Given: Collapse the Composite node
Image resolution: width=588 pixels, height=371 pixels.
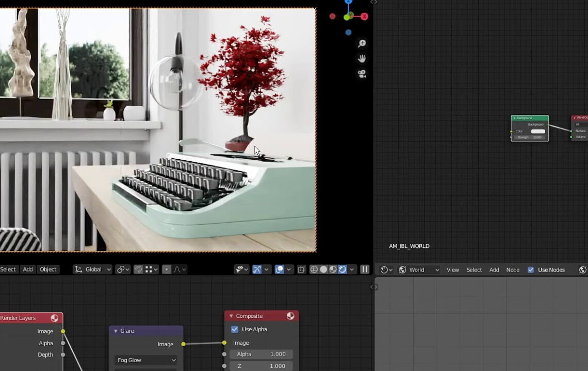Looking at the screenshot, I should 231,316.
